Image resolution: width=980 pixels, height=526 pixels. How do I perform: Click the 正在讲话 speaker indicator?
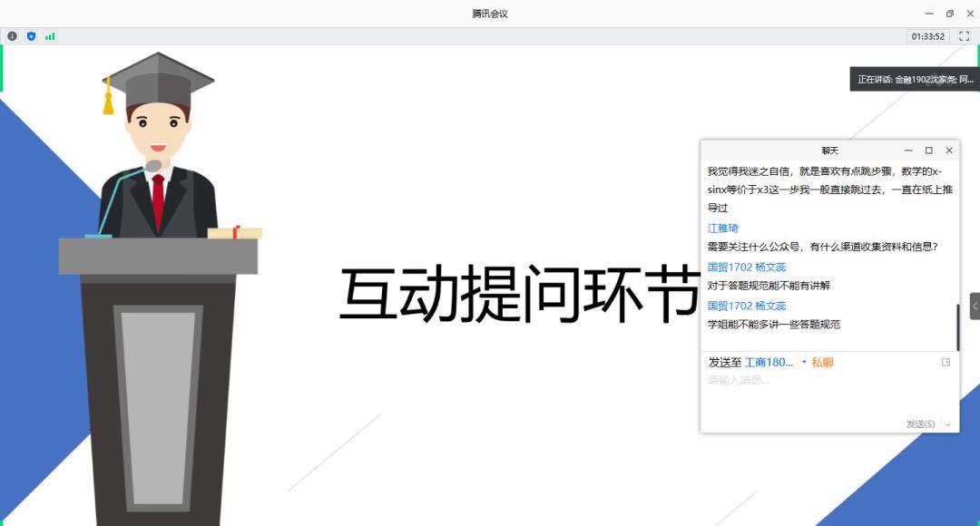coord(915,79)
